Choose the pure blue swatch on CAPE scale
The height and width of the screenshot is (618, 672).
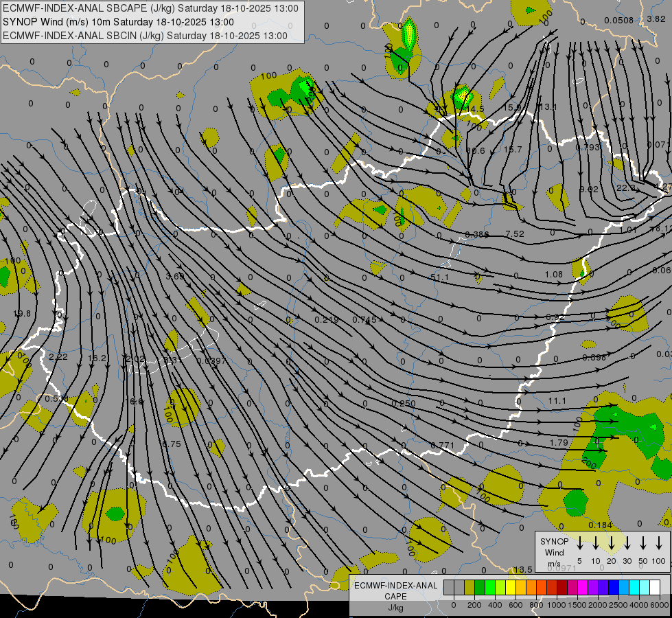pos(614,588)
